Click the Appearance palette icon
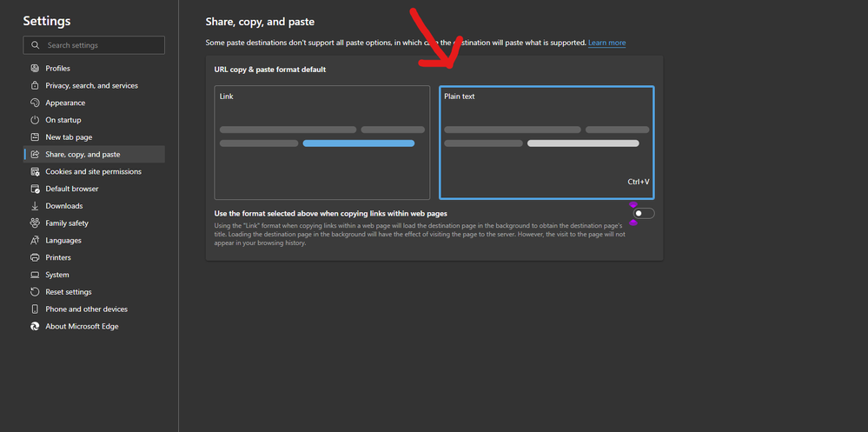The image size is (868, 432). (x=35, y=103)
